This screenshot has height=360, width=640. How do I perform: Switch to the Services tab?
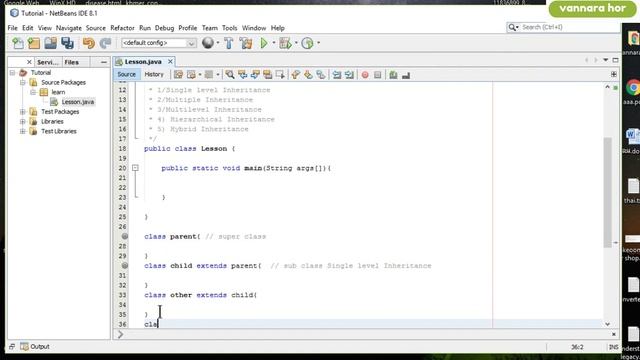point(48,62)
